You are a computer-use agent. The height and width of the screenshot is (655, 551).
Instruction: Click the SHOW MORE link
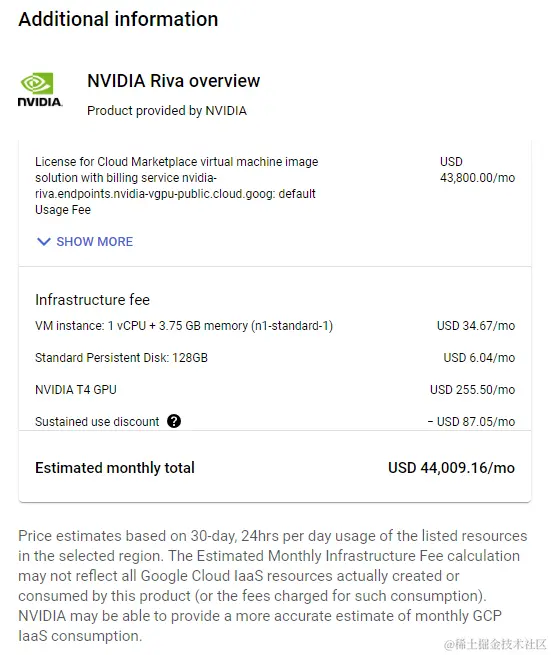coord(94,241)
